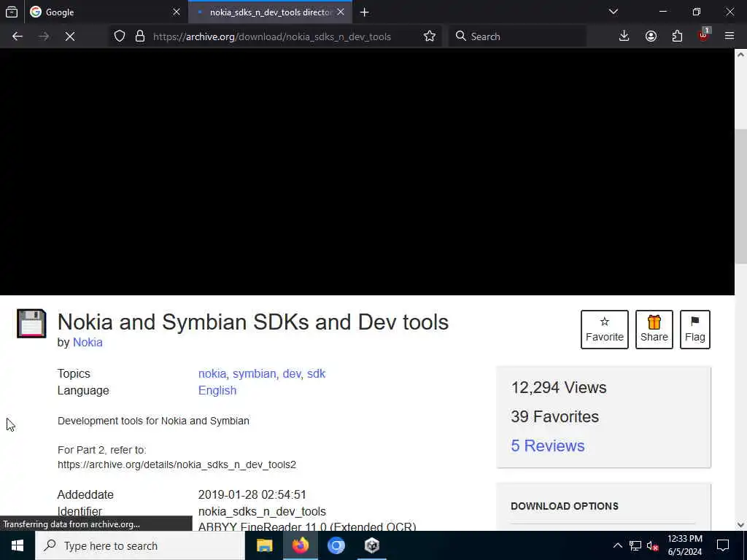747x560 pixels.
Task: Open the Downloads panel
Action: click(624, 36)
